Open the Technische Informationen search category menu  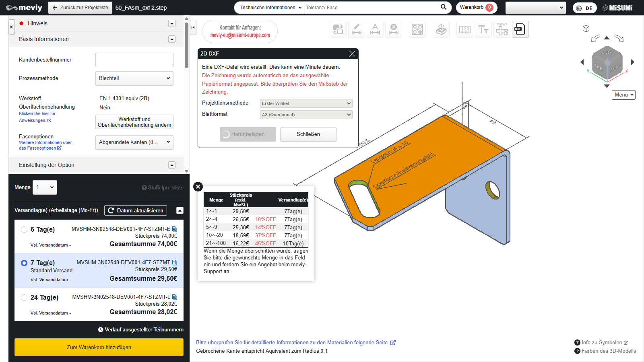(x=269, y=8)
